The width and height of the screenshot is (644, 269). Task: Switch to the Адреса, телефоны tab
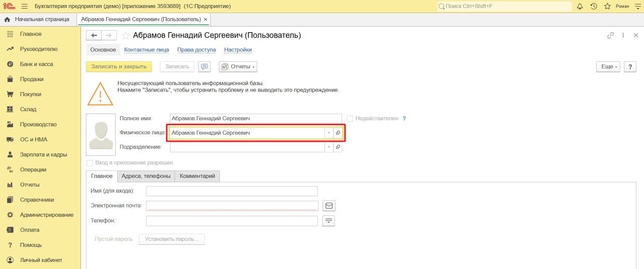[146, 176]
